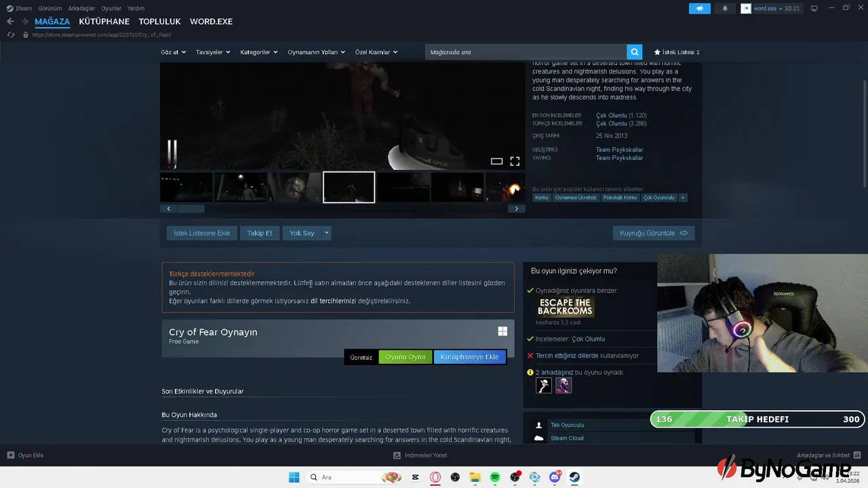Click the Kütüphaneye Ekle button

pos(470,357)
